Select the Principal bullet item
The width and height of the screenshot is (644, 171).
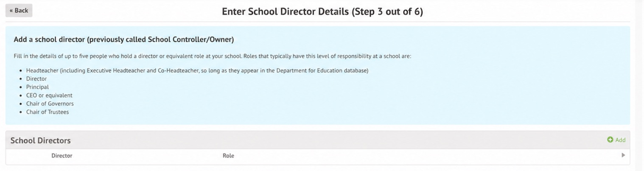(x=37, y=87)
